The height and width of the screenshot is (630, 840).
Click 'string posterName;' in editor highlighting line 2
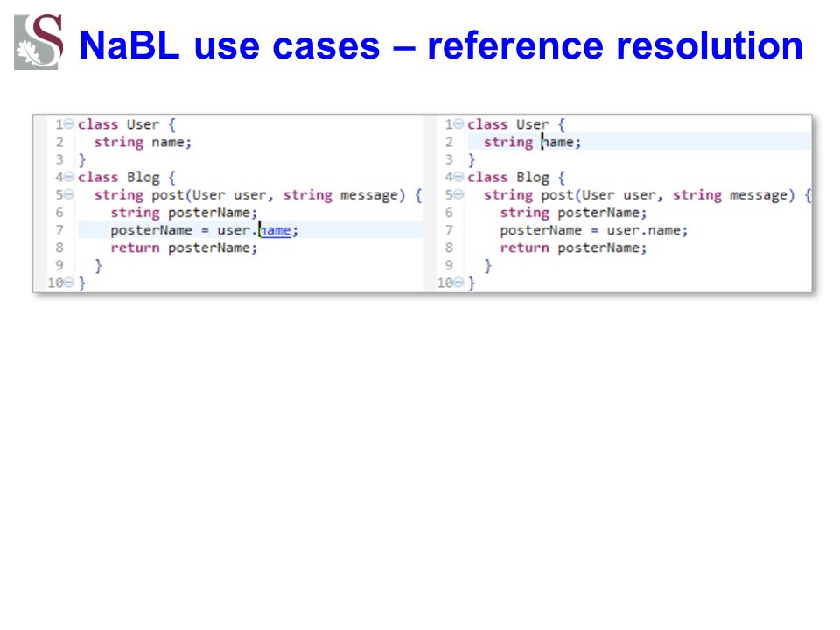(574, 213)
